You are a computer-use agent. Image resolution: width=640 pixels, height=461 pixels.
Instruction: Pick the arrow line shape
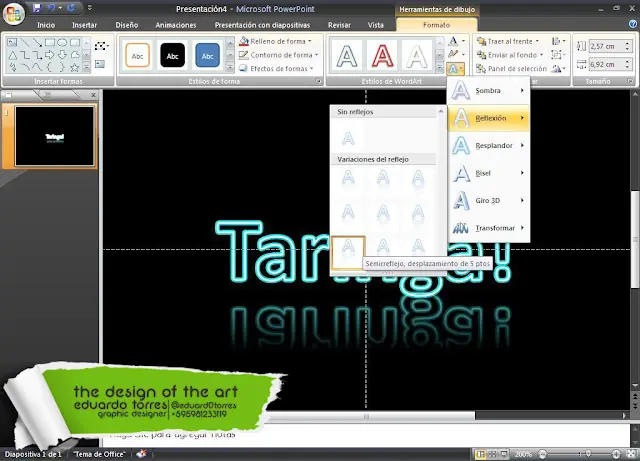38,42
